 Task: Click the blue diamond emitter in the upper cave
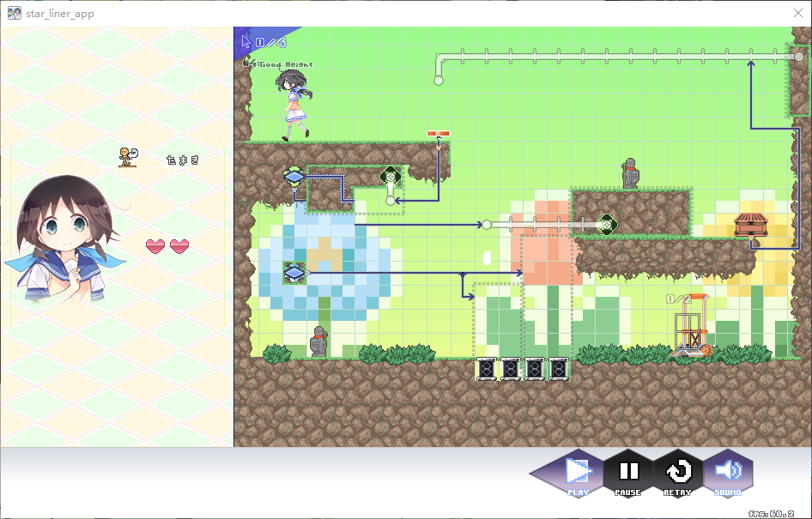point(294,177)
